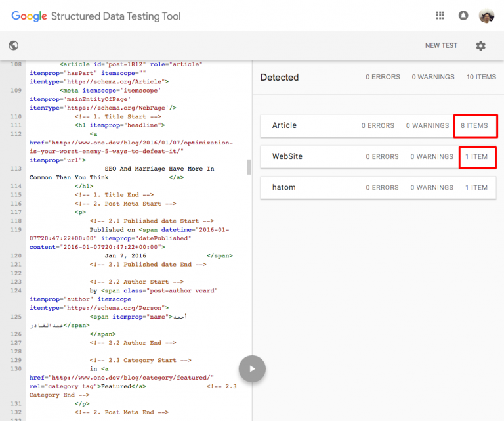
Task: Click the 'Jan 7, 2016' text in code
Action: click(x=125, y=255)
